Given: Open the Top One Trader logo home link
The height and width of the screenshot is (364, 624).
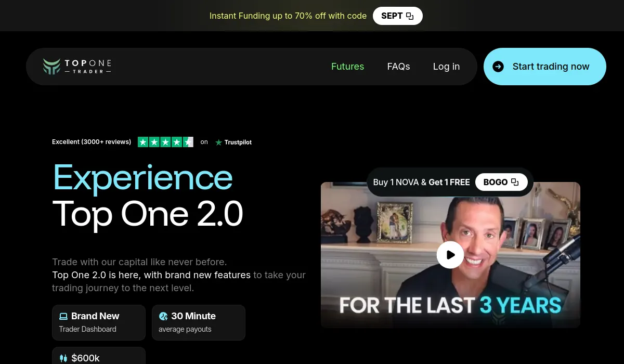Looking at the screenshot, I should [x=77, y=67].
